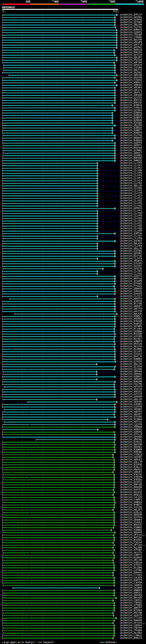Click the query end position label 572
This screenshot has width=146, height=644.
(115, 11)
